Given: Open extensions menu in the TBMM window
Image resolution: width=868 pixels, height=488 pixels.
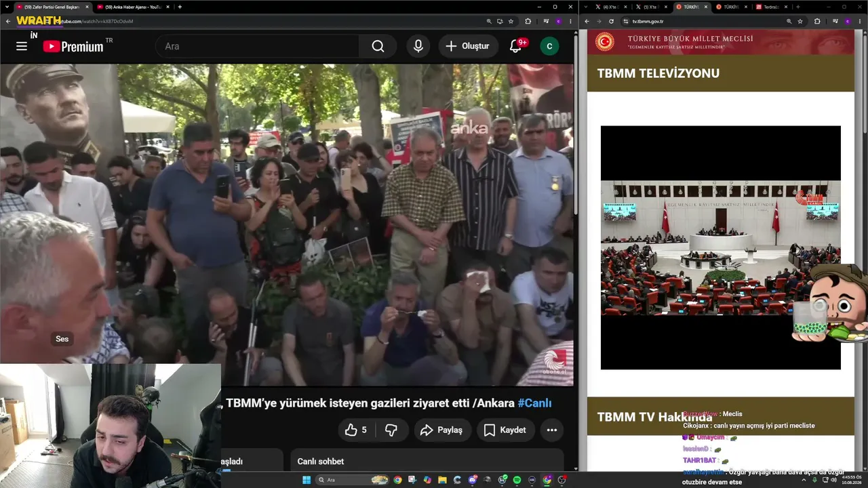Looking at the screenshot, I should point(817,21).
